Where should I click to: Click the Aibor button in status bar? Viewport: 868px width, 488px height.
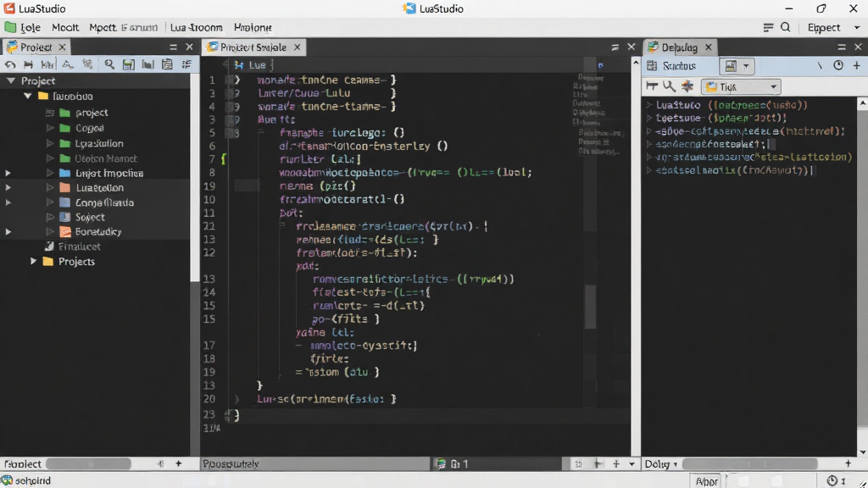[x=706, y=481]
